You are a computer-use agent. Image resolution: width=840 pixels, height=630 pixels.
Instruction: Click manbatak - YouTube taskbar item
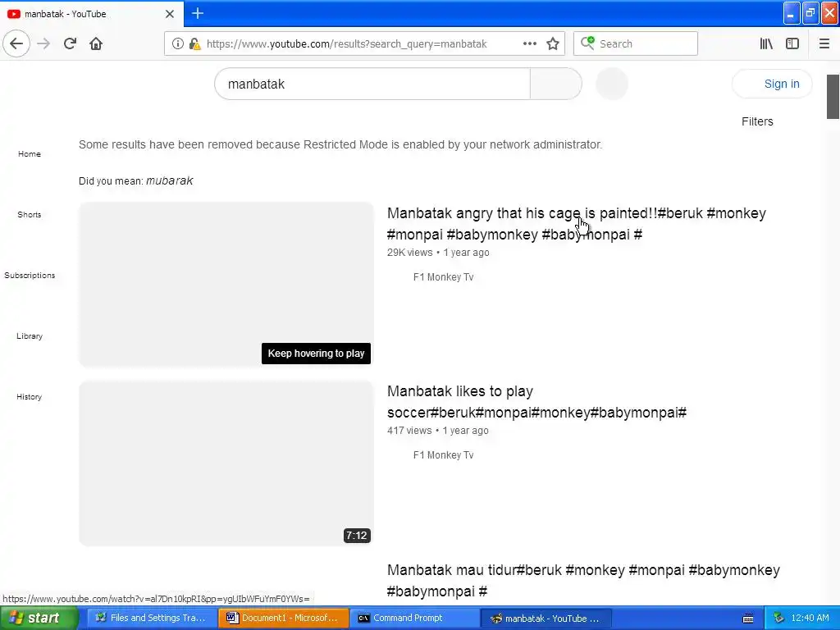tap(545, 619)
